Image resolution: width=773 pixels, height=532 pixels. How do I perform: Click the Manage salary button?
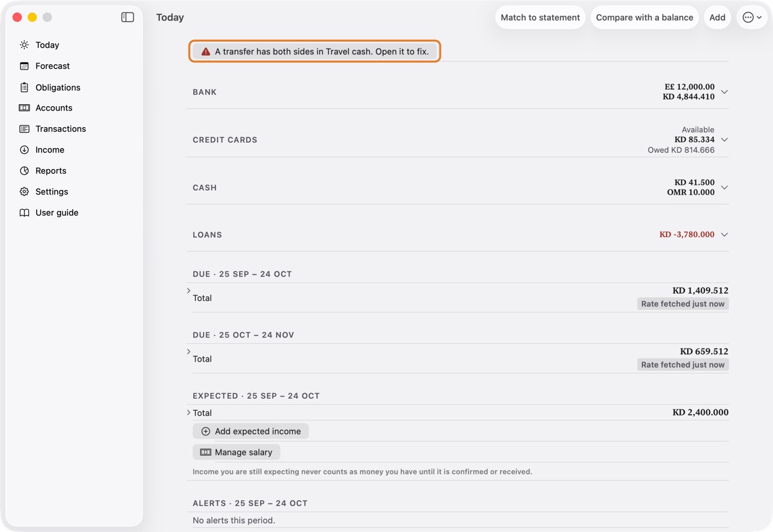click(x=236, y=452)
